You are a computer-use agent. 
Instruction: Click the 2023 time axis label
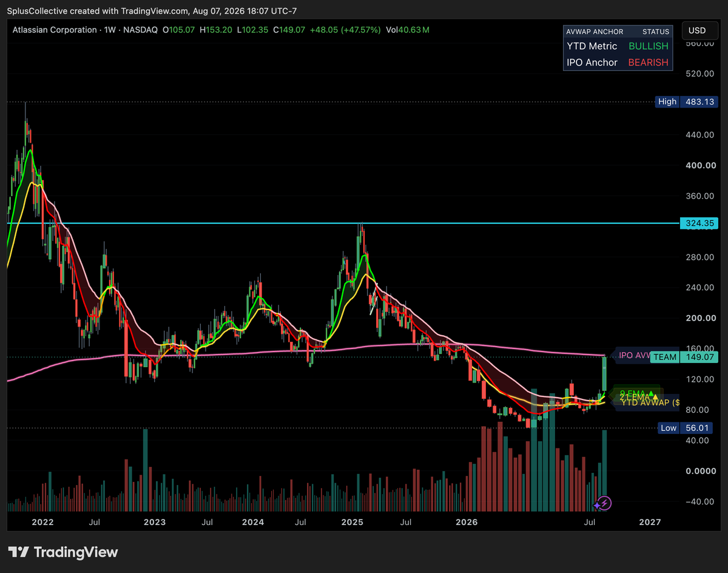coord(155,522)
